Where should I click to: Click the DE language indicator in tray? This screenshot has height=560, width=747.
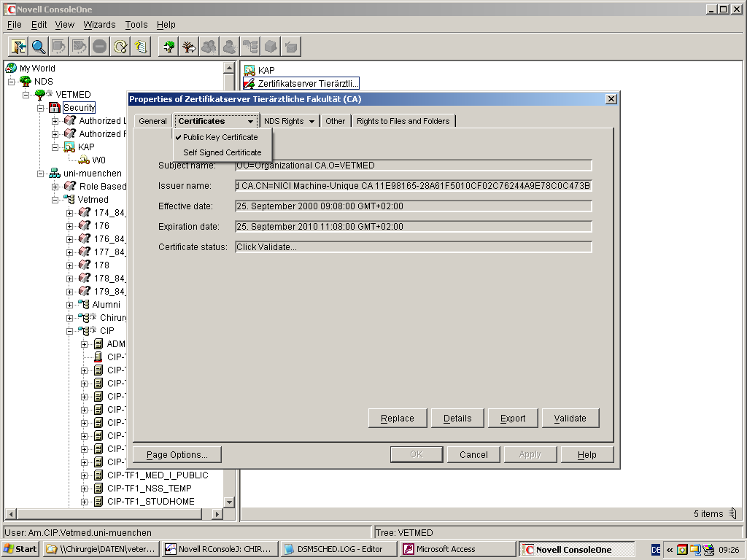tap(656, 550)
